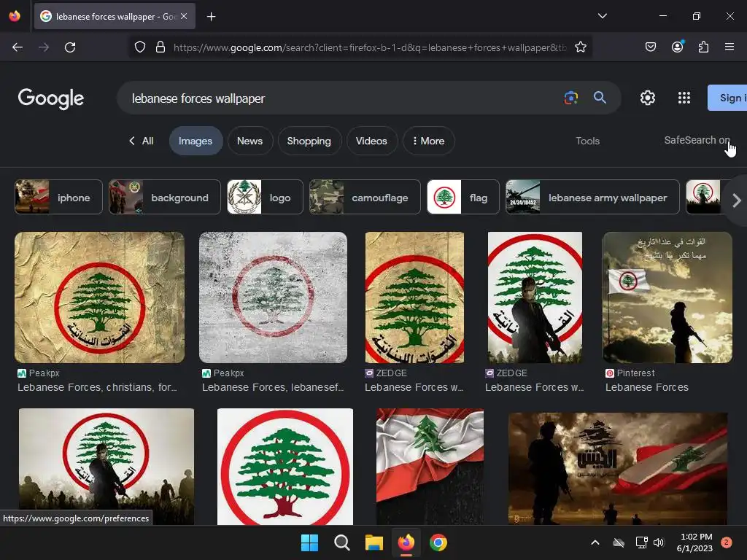747x560 pixels.
Task: Click the Firefox taskbar icon
Action: (406, 542)
